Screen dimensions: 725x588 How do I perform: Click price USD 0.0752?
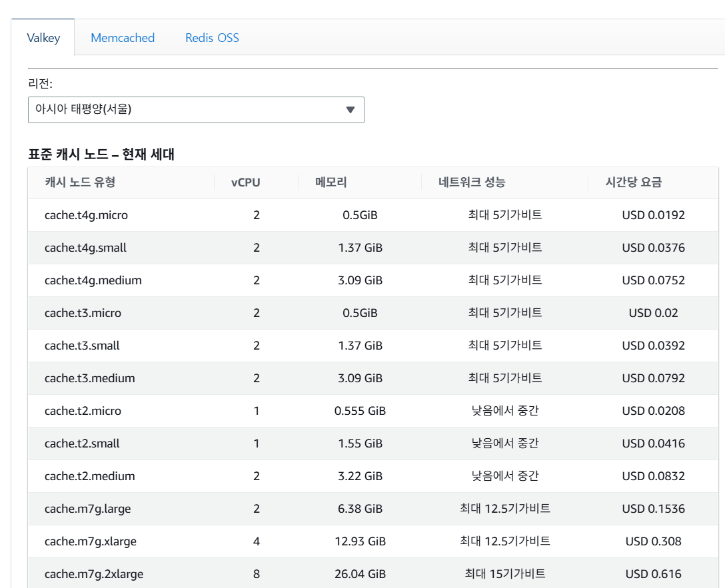point(653,280)
